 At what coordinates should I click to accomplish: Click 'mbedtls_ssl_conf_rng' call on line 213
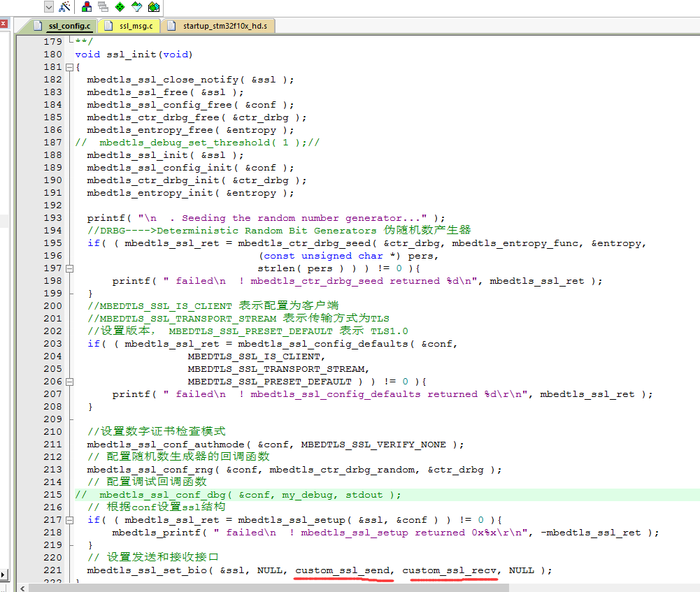click(150, 470)
